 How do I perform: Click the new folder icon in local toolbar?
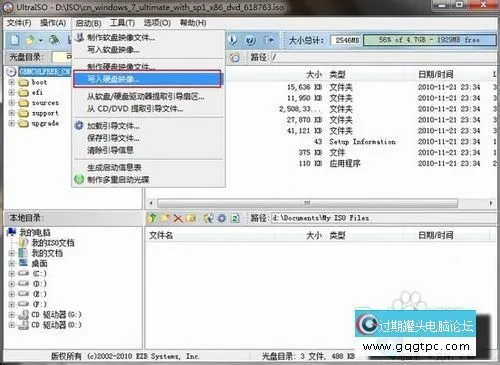165,218
